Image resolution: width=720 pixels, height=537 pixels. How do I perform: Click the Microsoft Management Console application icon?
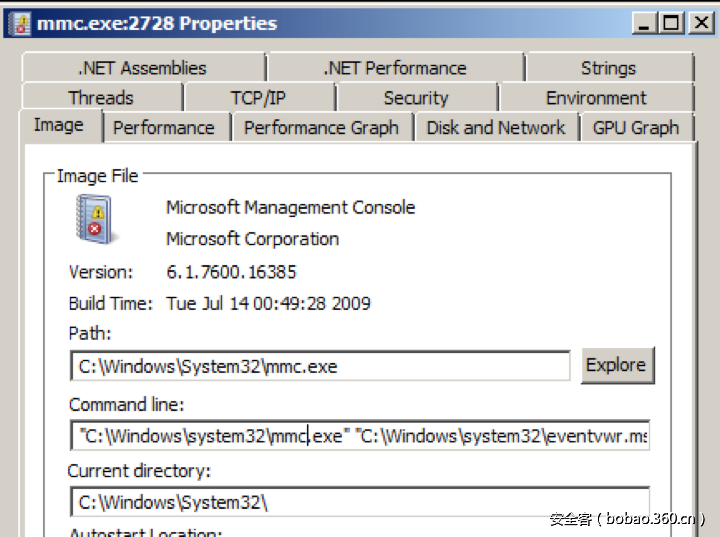click(95, 219)
